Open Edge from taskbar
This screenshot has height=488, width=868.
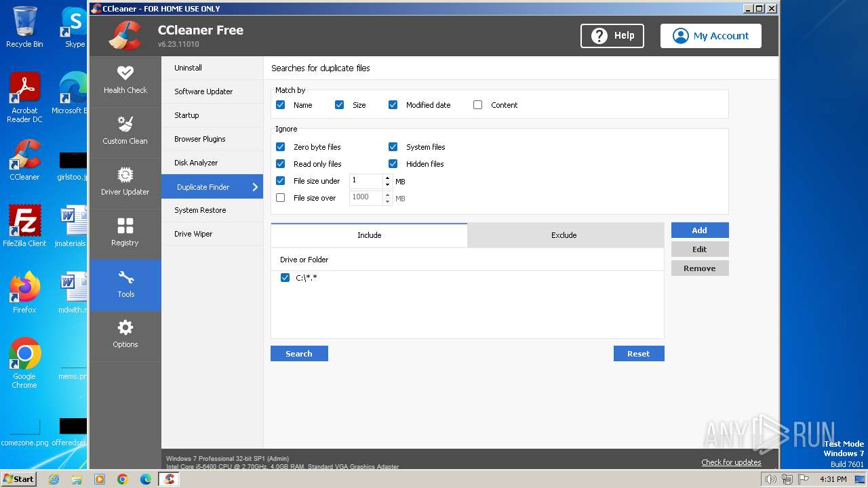pos(146,479)
